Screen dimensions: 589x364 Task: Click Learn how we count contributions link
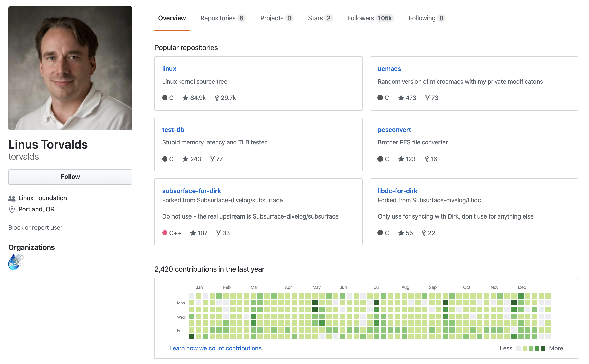(x=216, y=348)
